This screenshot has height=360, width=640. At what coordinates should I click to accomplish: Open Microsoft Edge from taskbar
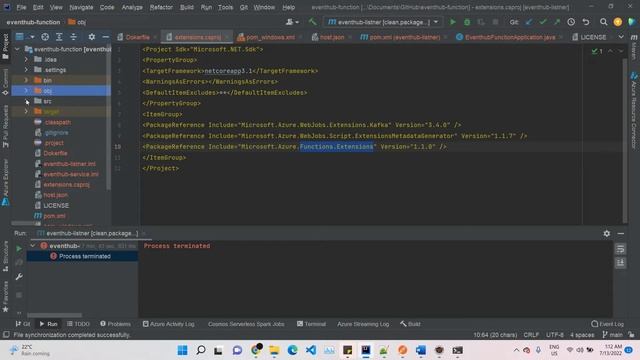coord(292,350)
